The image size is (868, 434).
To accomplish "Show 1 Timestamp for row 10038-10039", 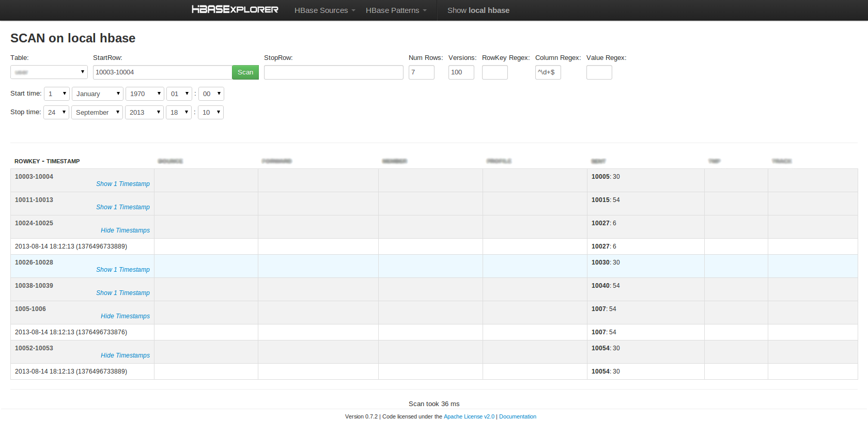I will (x=122, y=293).
